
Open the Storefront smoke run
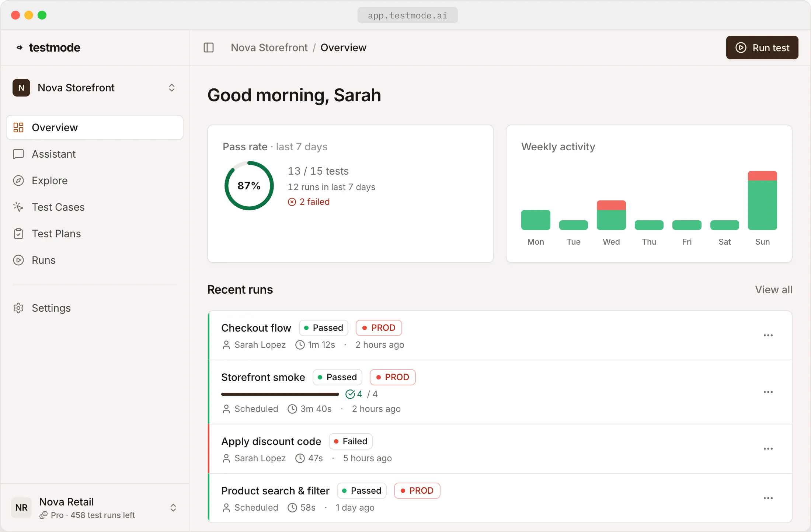[500, 392]
